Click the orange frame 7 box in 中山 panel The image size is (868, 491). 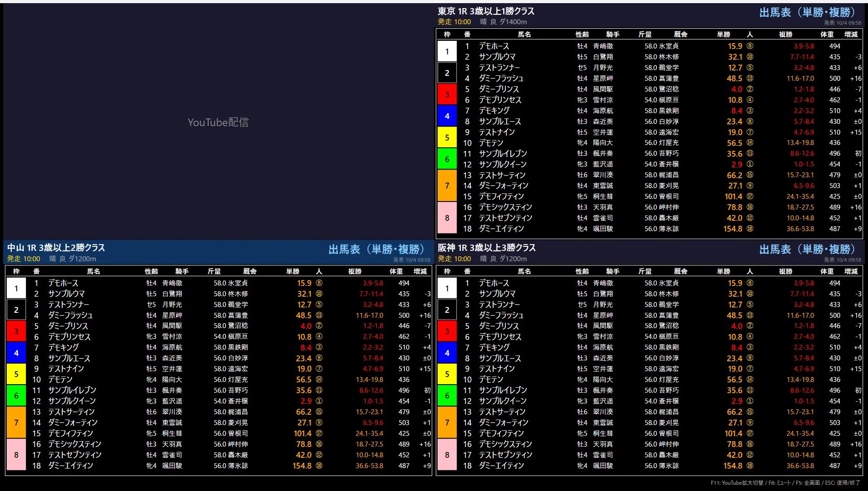click(x=16, y=422)
